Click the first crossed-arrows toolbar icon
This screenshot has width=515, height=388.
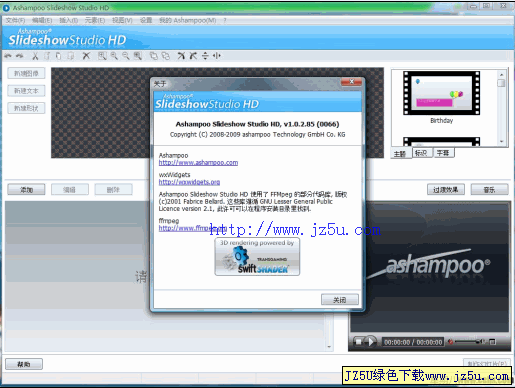point(181,56)
